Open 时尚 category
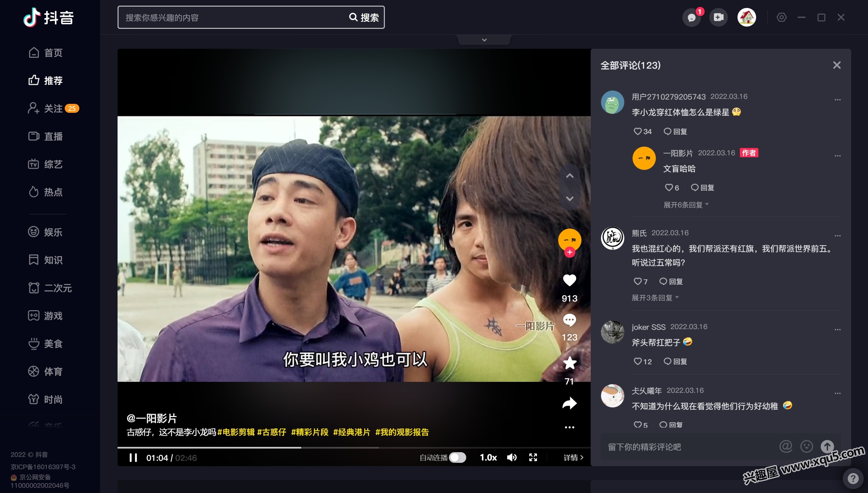 [45, 399]
